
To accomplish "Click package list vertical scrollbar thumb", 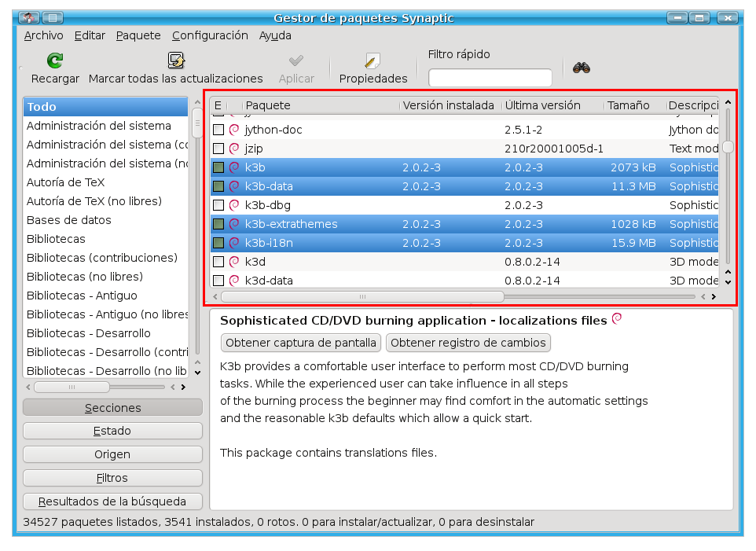I will tap(728, 147).
